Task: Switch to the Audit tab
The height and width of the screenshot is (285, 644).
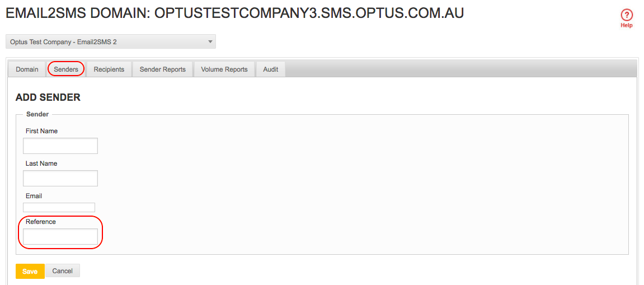Action: (x=271, y=69)
